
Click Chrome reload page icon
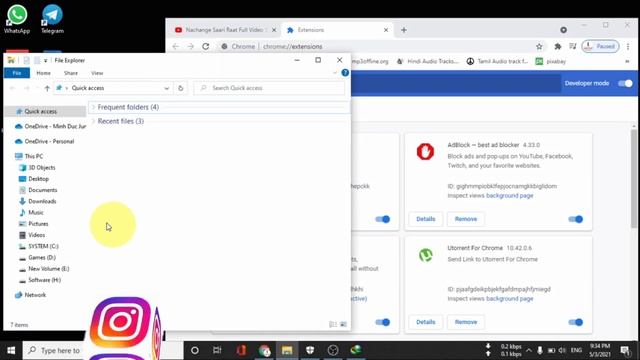(206, 47)
